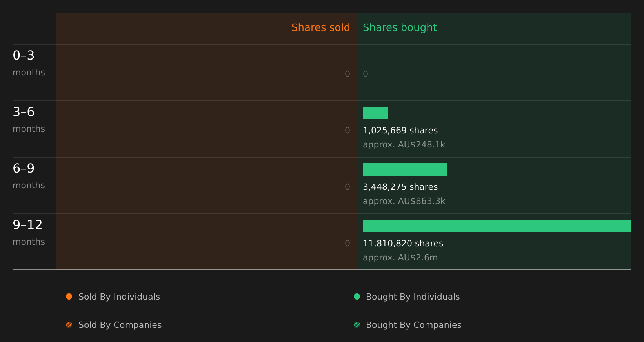Click the 3,448,275 shares value
The width and height of the screenshot is (644, 342).
pyautogui.click(x=400, y=187)
